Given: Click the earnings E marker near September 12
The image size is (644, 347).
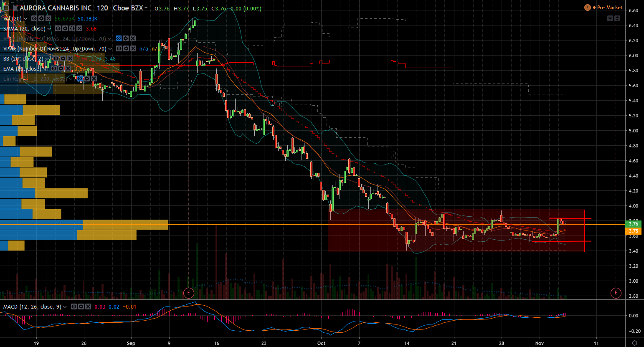Looking at the screenshot, I should coord(189,293).
